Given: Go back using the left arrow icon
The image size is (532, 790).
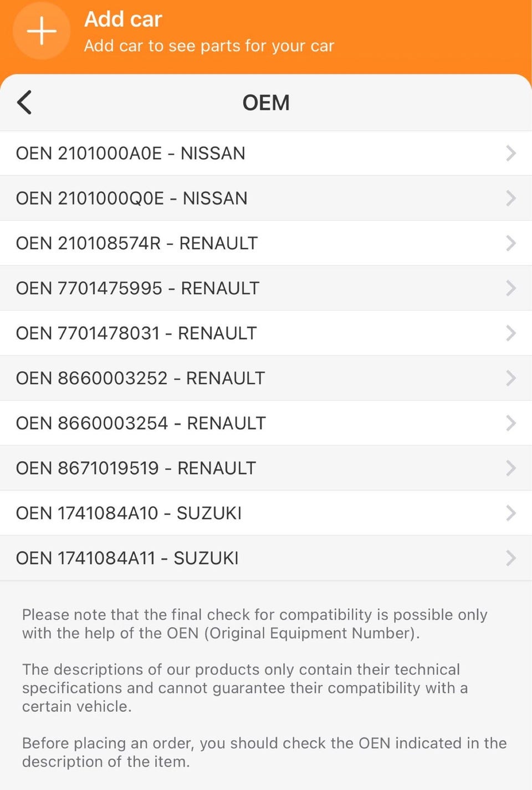Looking at the screenshot, I should pos(24,103).
